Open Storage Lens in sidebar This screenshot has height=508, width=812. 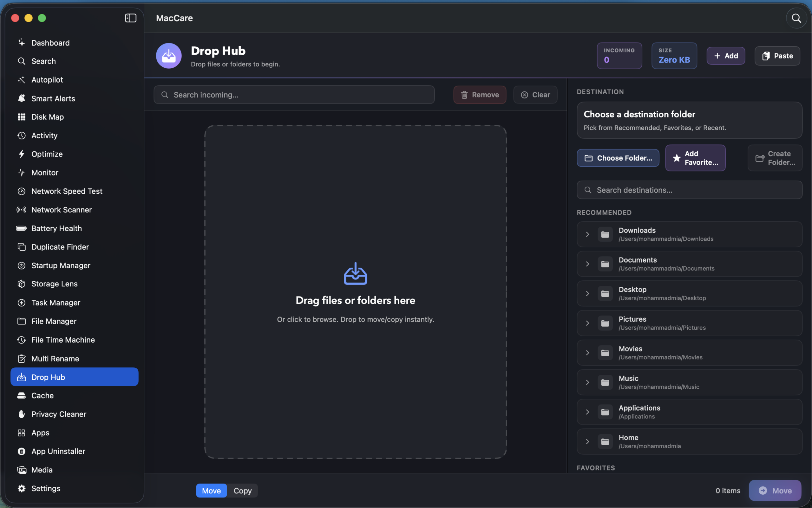pyautogui.click(x=75, y=284)
